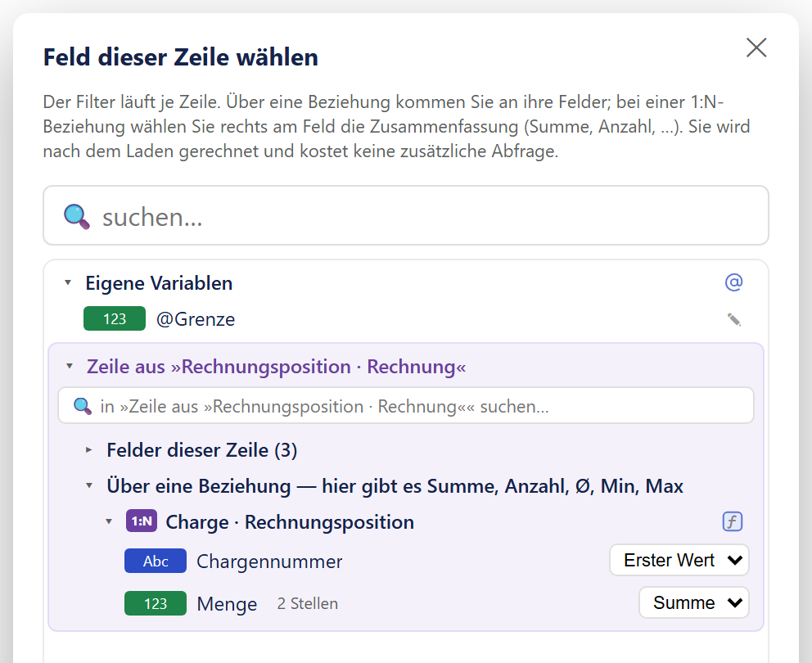Choose the Chargennummer field
This screenshot has width=812, height=663.
[x=269, y=562]
